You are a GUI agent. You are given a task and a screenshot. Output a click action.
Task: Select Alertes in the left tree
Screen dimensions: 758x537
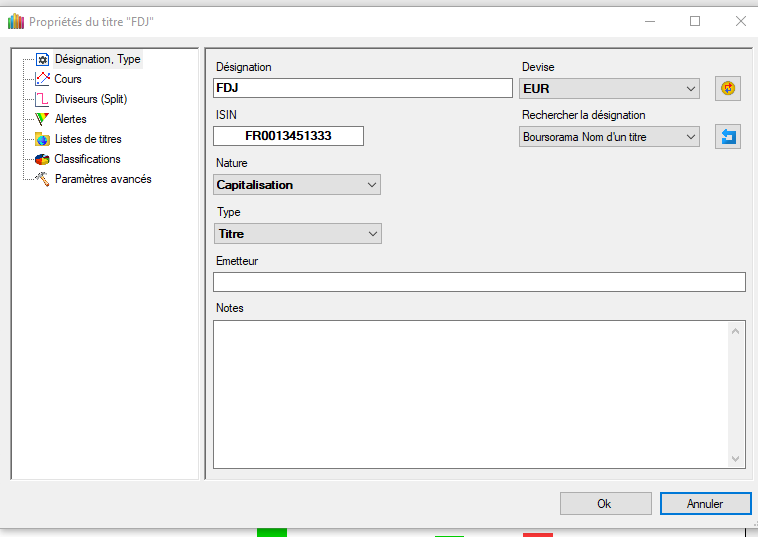click(70, 119)
